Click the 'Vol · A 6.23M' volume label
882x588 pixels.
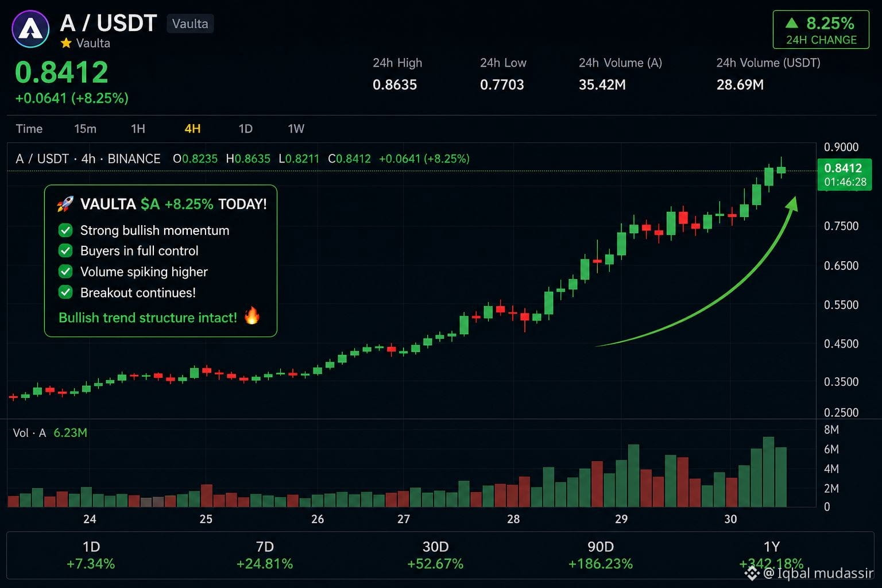pyautogui.click(x=50, y=433)
